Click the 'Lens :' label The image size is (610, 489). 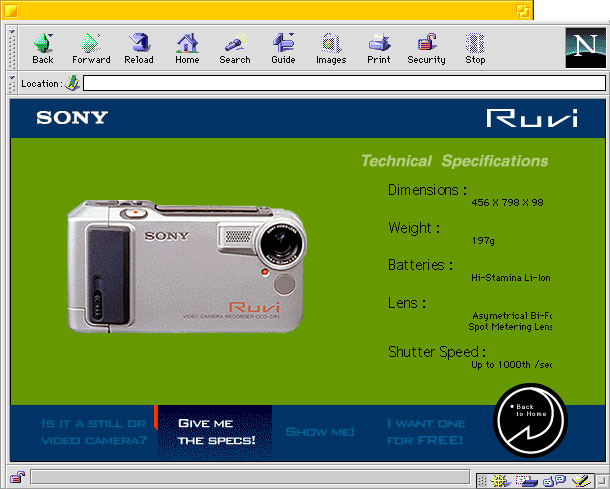[x=407, y=303]
